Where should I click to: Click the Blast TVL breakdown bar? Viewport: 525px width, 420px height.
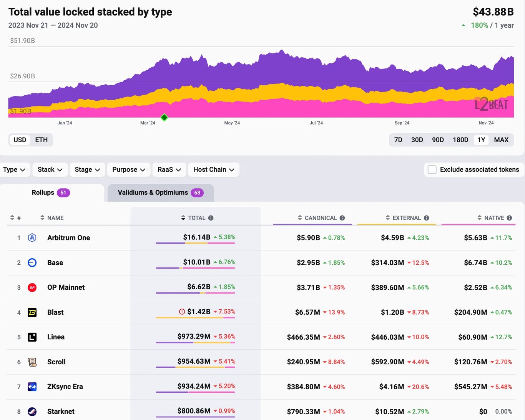pos(195,318)
